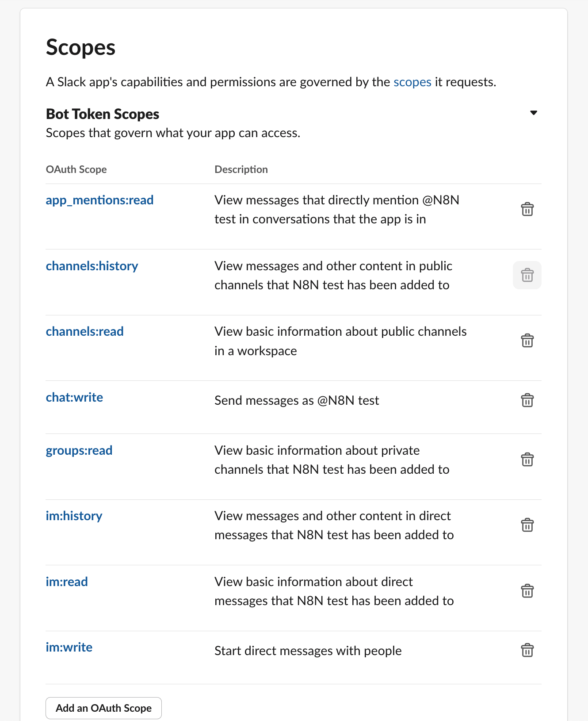Remove the channels:history scope via trash icon
The width and height of the screenshot is (588, 721).
pyautogui.click(x=527, y=275)
